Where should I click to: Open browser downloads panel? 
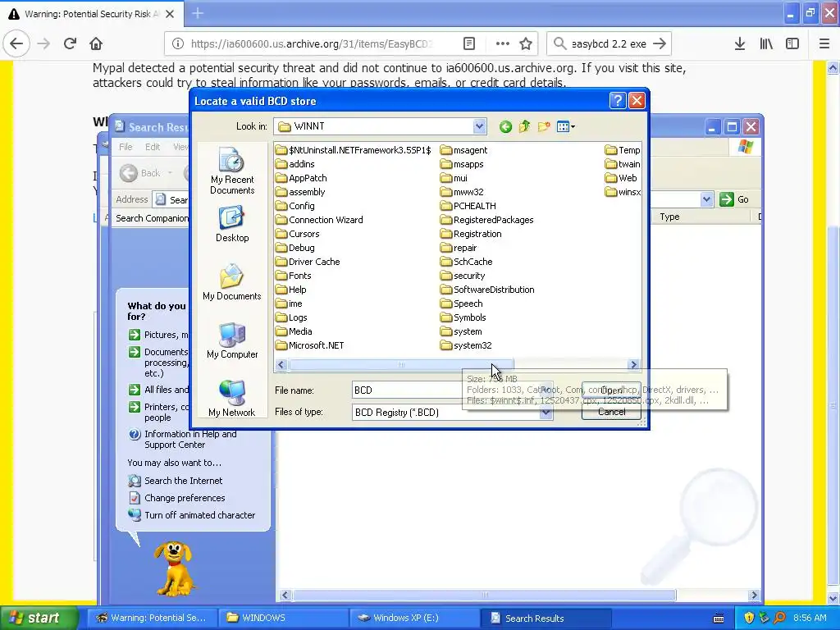tap(740, 44)
